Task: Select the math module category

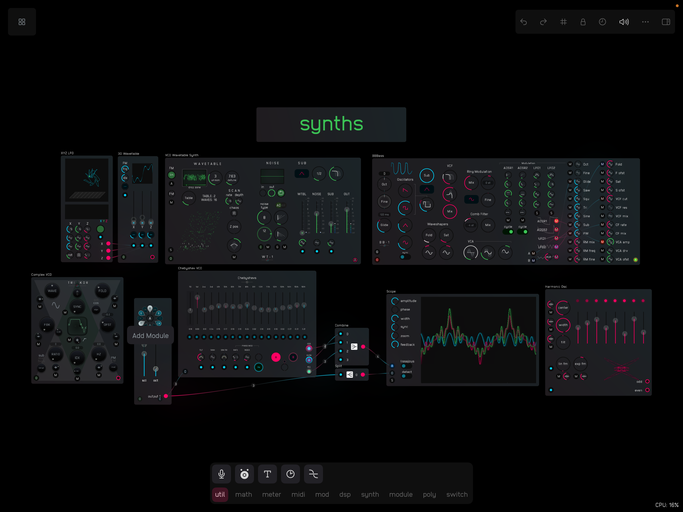Action: [243, 495]
